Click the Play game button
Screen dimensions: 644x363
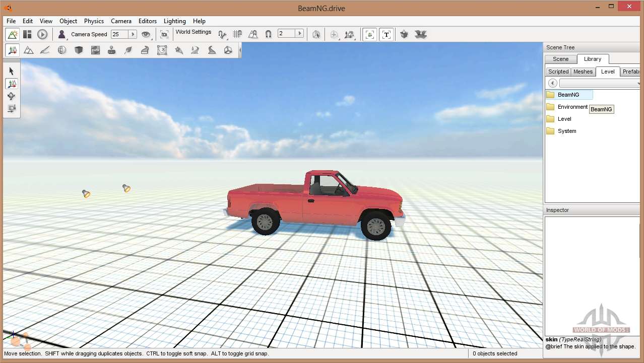(x=42, y=34)
